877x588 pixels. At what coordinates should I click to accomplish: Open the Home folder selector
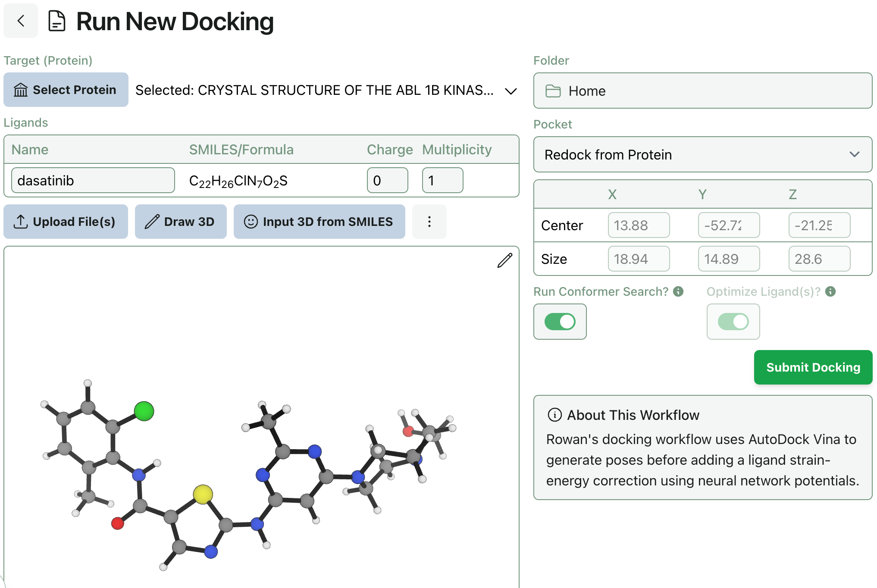[x=703, y=91]
